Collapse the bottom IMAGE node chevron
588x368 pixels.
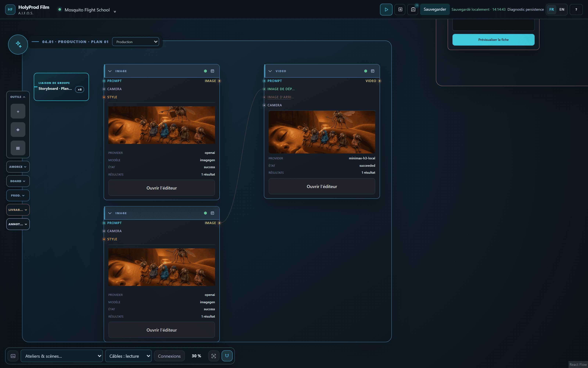110,213
